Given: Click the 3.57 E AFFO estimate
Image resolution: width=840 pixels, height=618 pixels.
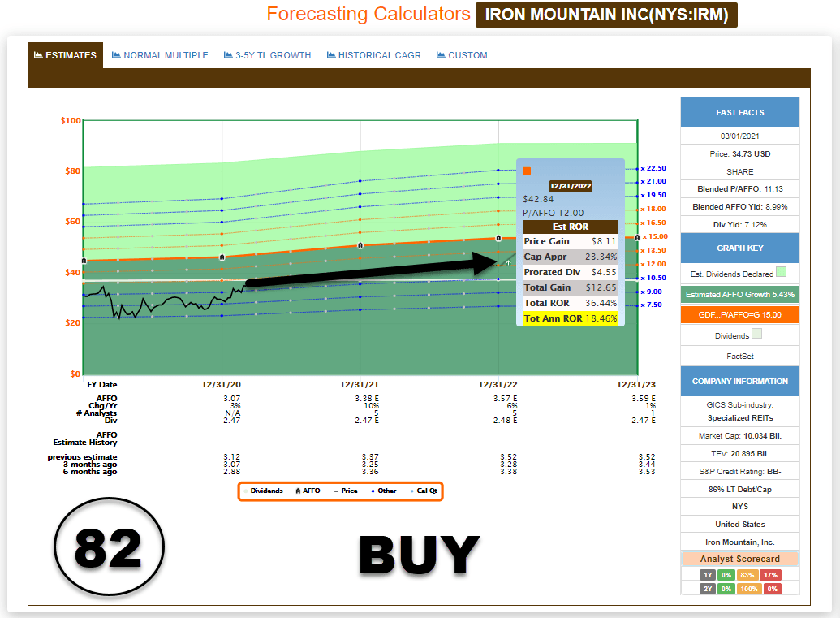Looking at the screenshot, I should click(x=505, y=398).
